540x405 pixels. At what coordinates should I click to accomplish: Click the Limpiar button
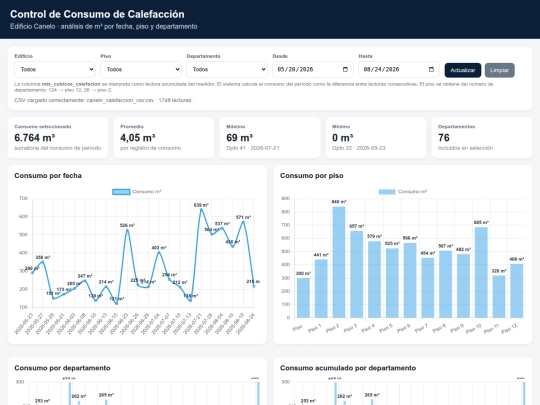[500, 70]
